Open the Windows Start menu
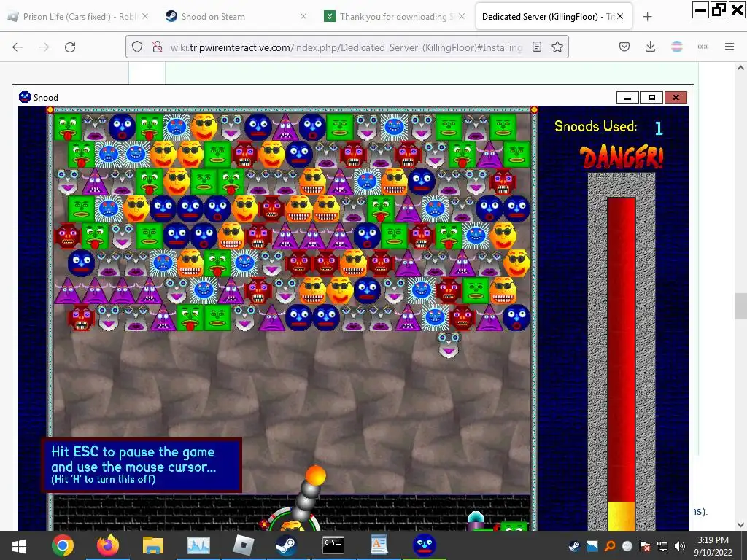The width and height of the screenshot is (747, 560). point(19,545)
